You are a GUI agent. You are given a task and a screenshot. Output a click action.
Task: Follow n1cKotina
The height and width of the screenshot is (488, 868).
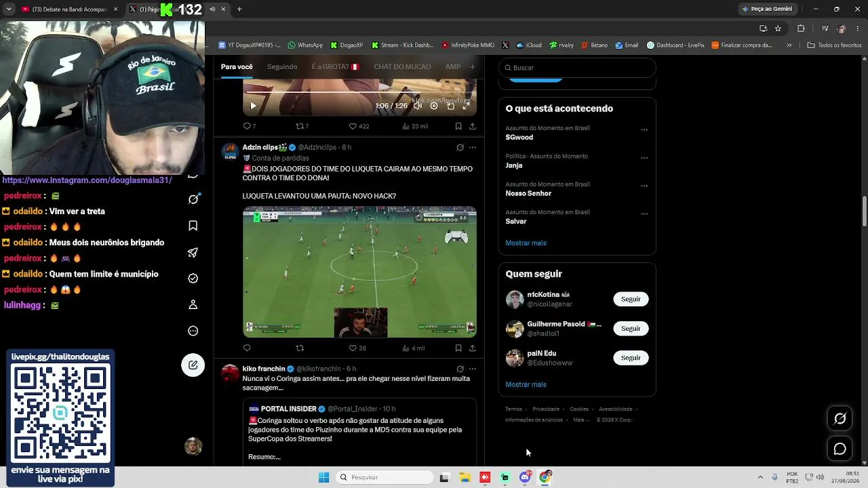(x=631, y=299)
